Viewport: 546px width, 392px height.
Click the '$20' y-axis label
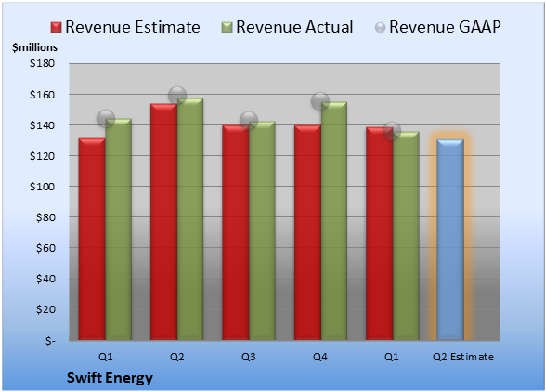click(x=45, y=309)
